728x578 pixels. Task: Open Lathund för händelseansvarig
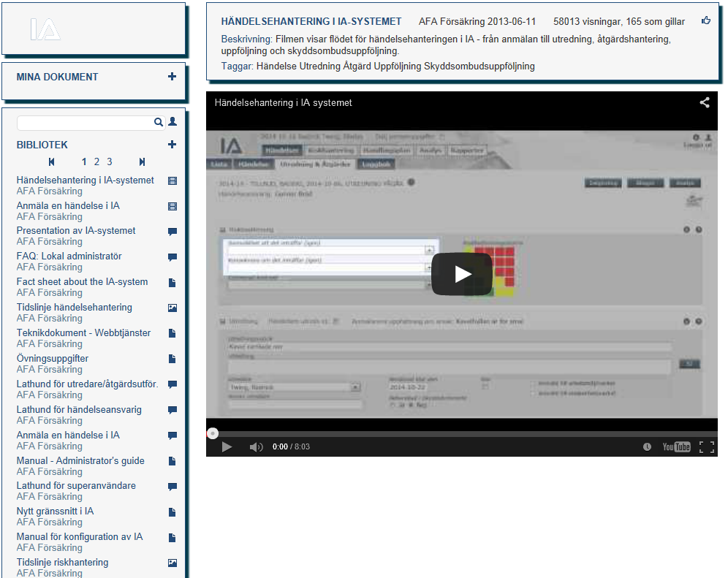(x=80, y=409)
